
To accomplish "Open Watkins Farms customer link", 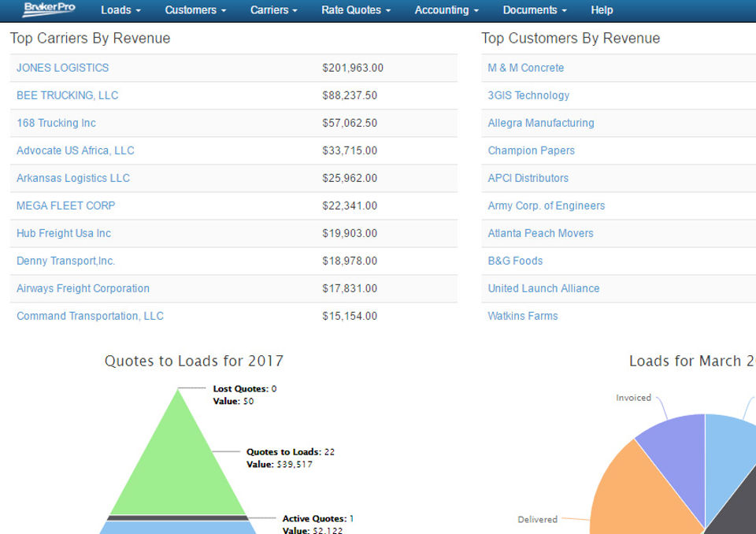I will pyautogui.click(x=523, y=316).
